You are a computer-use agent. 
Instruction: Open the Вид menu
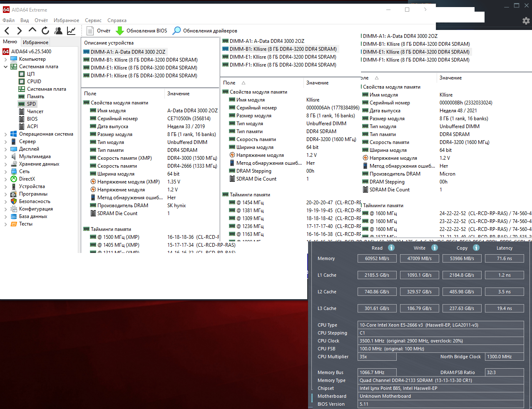[x=25, y=20]
